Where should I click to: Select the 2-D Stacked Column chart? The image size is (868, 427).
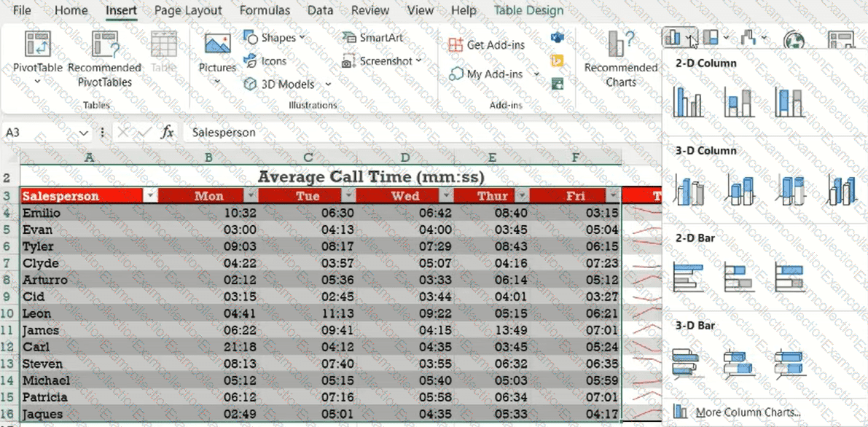point(738,101)
